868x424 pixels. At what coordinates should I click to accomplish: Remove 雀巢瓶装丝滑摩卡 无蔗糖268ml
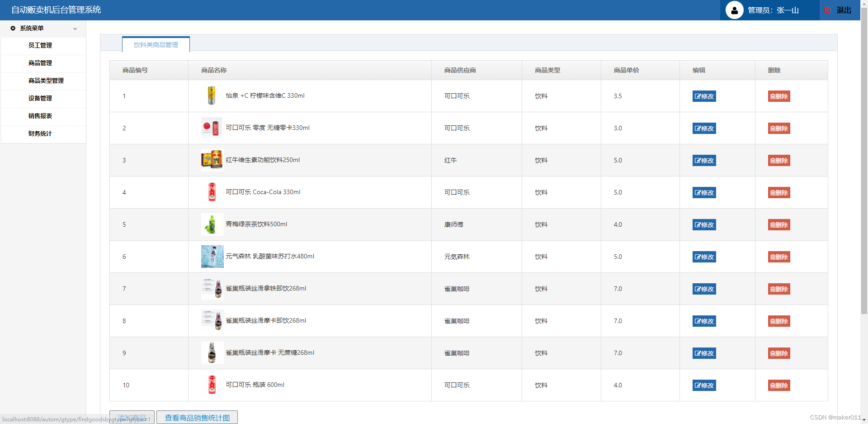(x=779, y=353)
